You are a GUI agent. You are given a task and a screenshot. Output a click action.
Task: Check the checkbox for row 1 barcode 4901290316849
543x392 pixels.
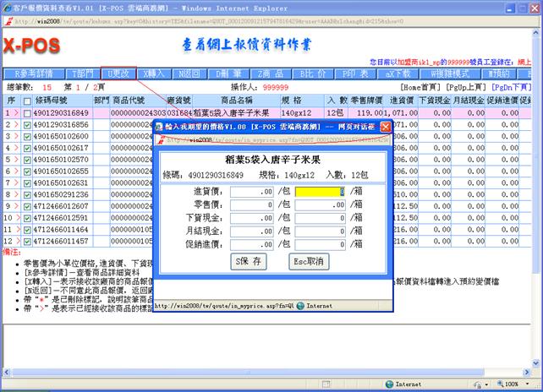click(28, 112)
